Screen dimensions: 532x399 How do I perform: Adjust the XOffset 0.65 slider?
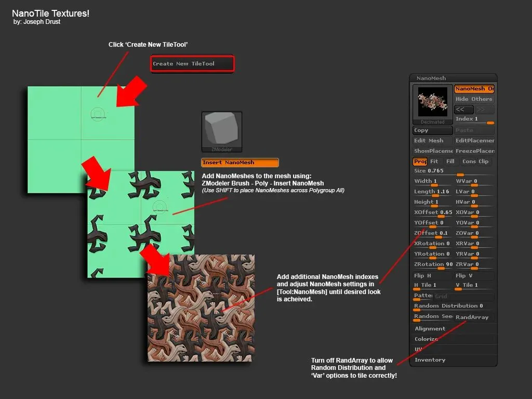point(433,213)
